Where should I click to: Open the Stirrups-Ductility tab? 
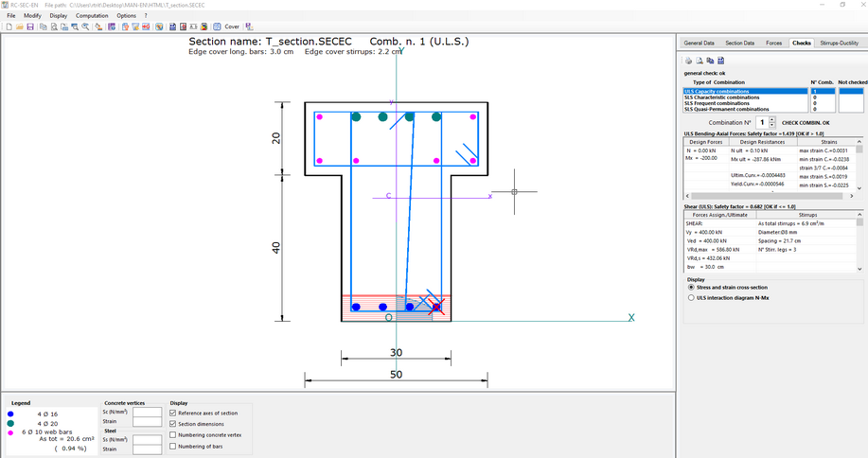pos(840,43)
